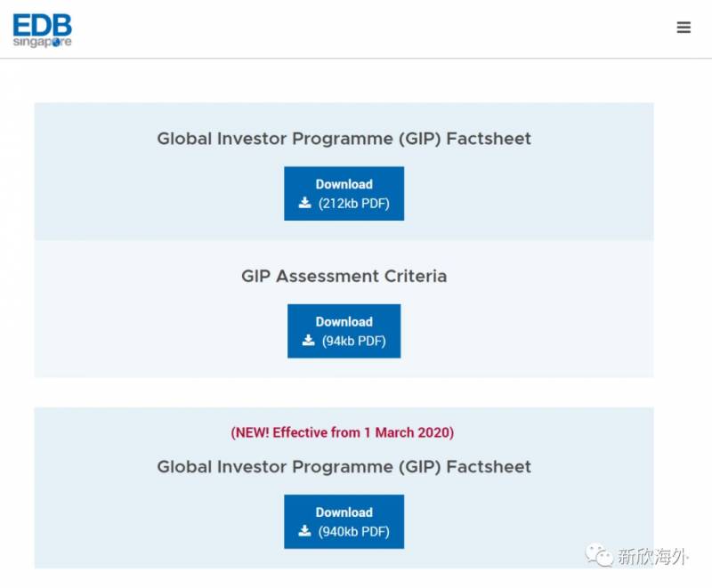
Task: Click the '(212kb PDF)' file size text
Action: point(354,203)
